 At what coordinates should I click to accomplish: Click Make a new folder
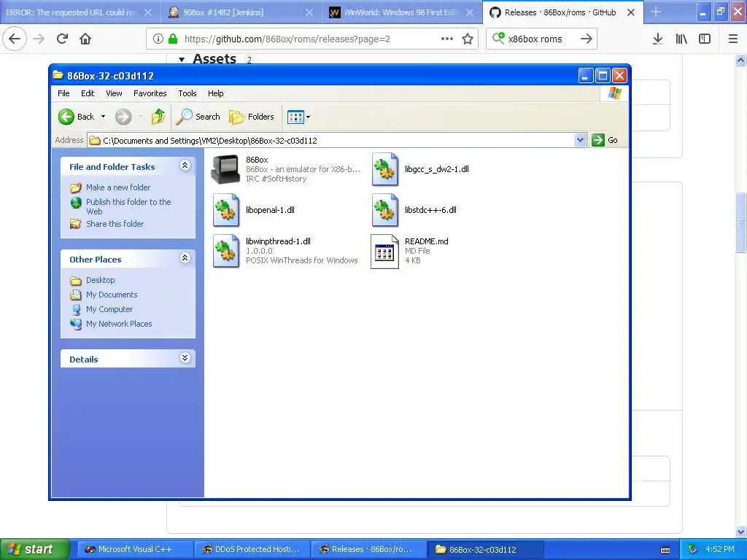tap(117, 187)
